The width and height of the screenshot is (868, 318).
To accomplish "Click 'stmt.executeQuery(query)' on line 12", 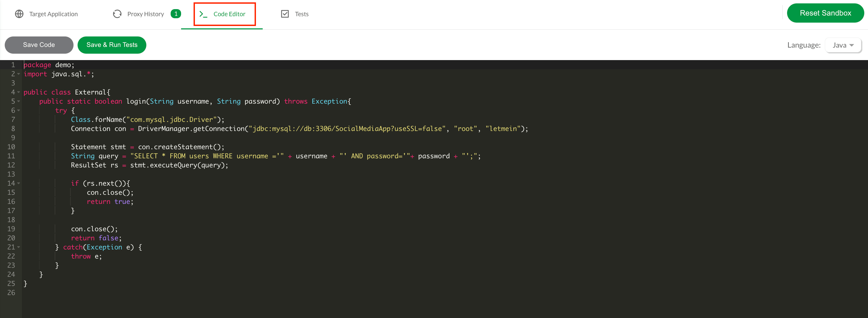I will click(177, 165).
